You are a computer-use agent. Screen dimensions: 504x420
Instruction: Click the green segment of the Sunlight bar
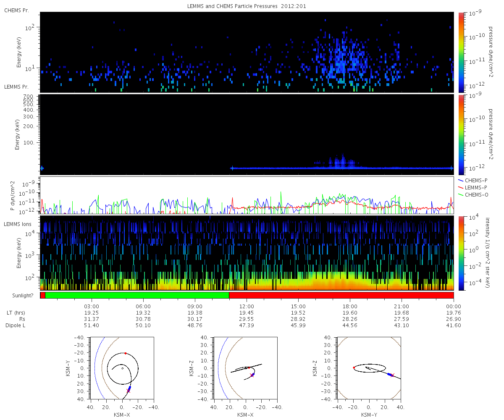coord(136,295)
